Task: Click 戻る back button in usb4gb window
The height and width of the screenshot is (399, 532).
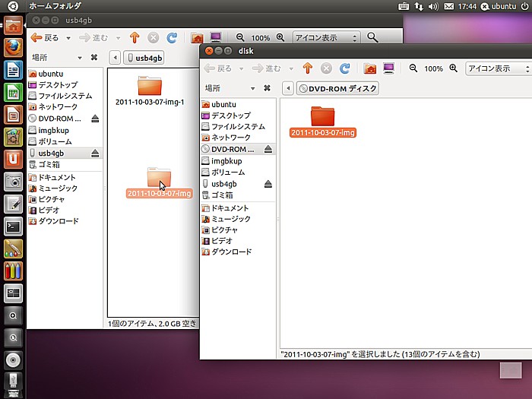Action: 45,37
